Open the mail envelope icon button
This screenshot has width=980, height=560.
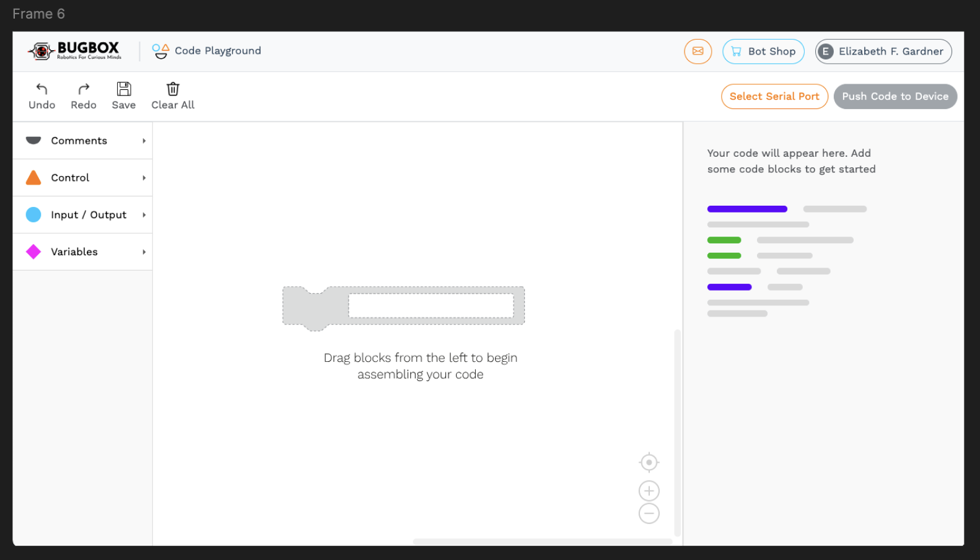(698, 51)
